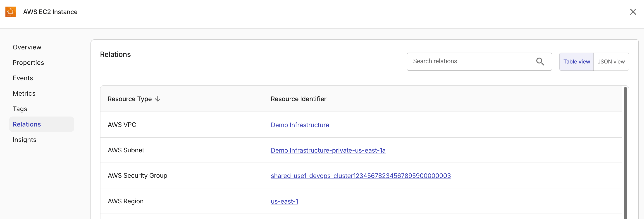Click the search magnifier icon
Image resolution: width=644 pixels, height=219 pixels.
tap(540, 61)
